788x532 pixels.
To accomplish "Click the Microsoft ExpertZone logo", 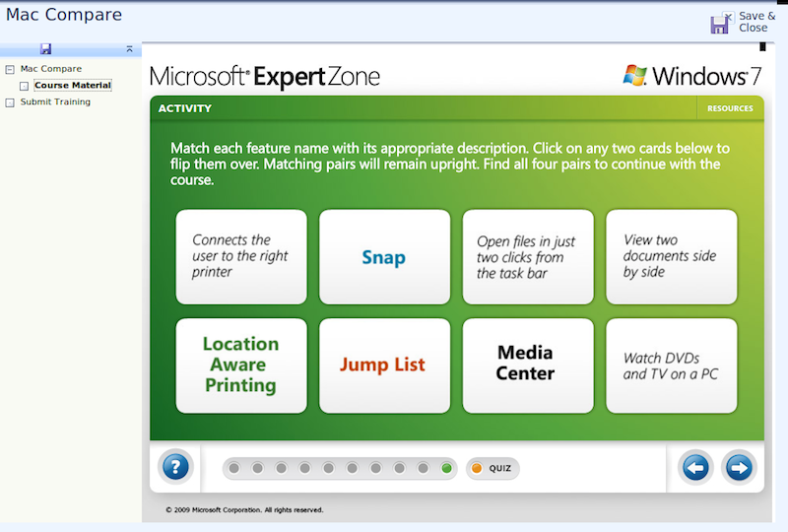I will [264, 77].
